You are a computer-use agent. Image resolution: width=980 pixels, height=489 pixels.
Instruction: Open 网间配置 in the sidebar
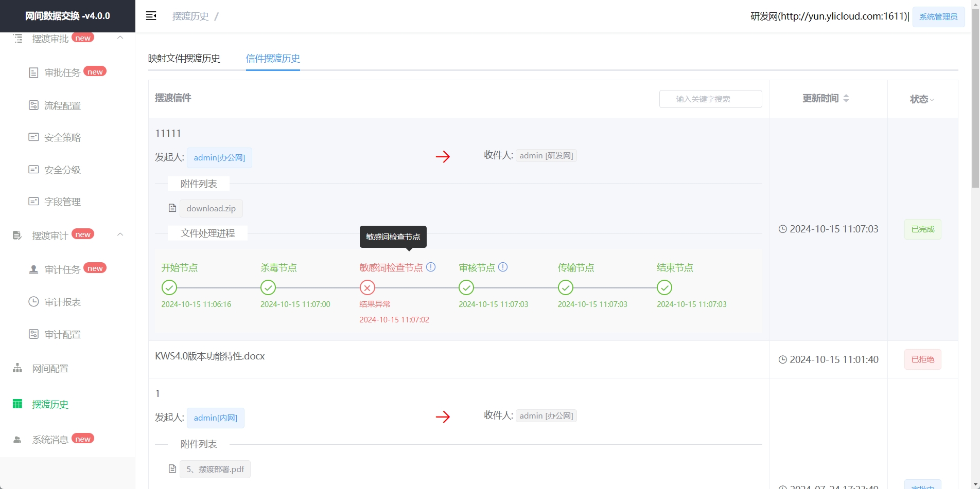point(50,369)
